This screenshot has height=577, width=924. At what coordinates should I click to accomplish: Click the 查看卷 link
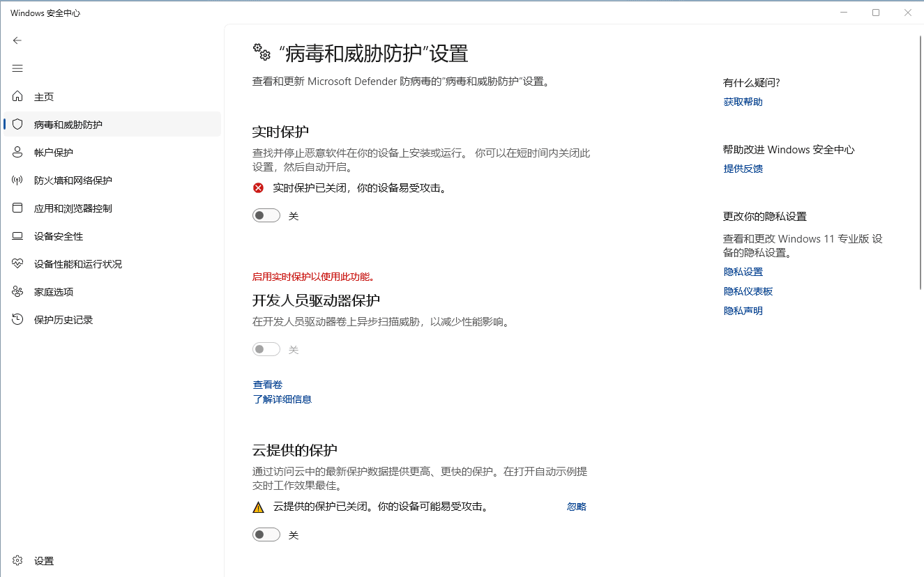point(267,385)
